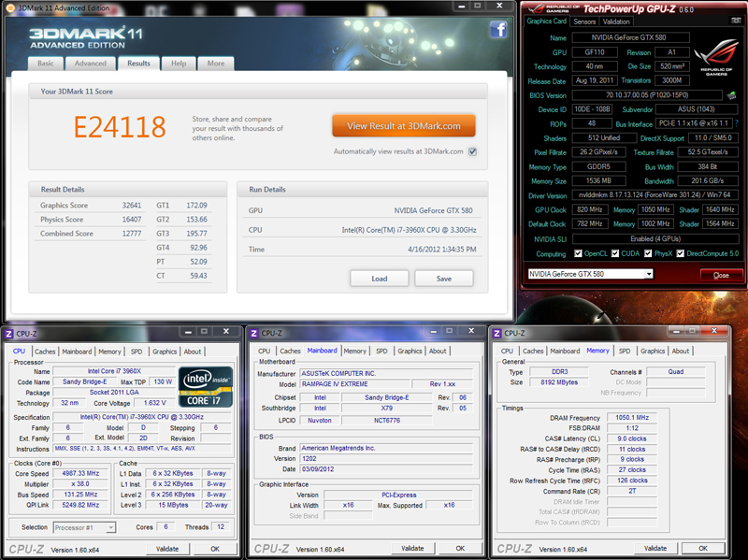
Task: Click the Intel Core i7 logo in CPU-Z
Action: point(206,387)
